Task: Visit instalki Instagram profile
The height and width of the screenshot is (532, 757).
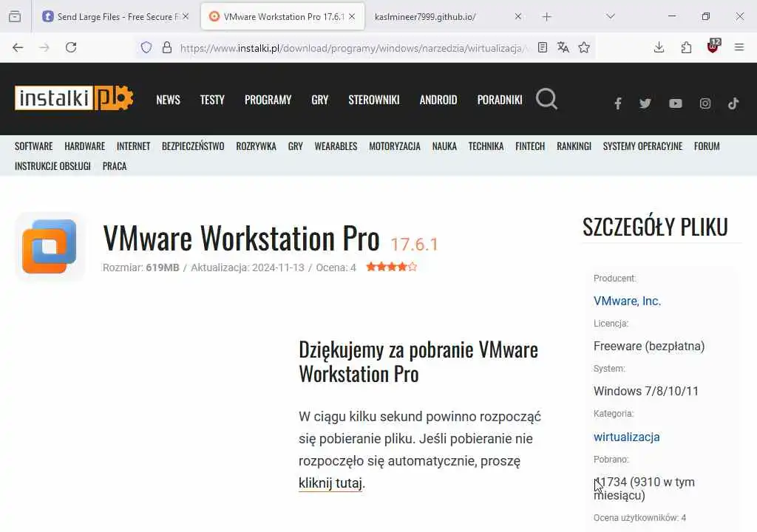Action: coord(705,103)
